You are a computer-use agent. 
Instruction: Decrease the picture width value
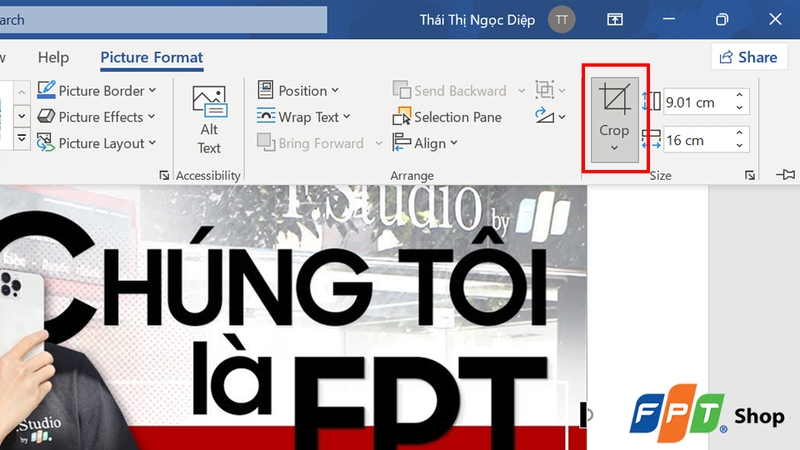click(739, 145)
